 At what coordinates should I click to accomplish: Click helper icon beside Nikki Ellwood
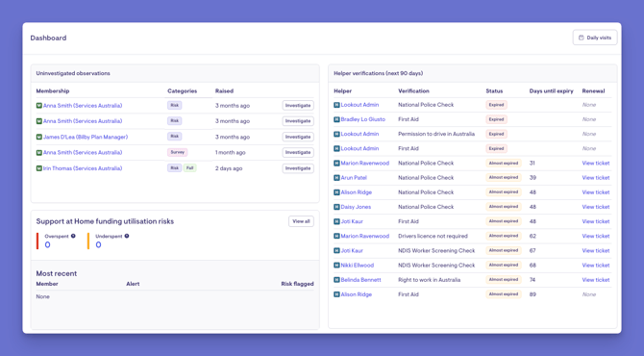[336, 266]
